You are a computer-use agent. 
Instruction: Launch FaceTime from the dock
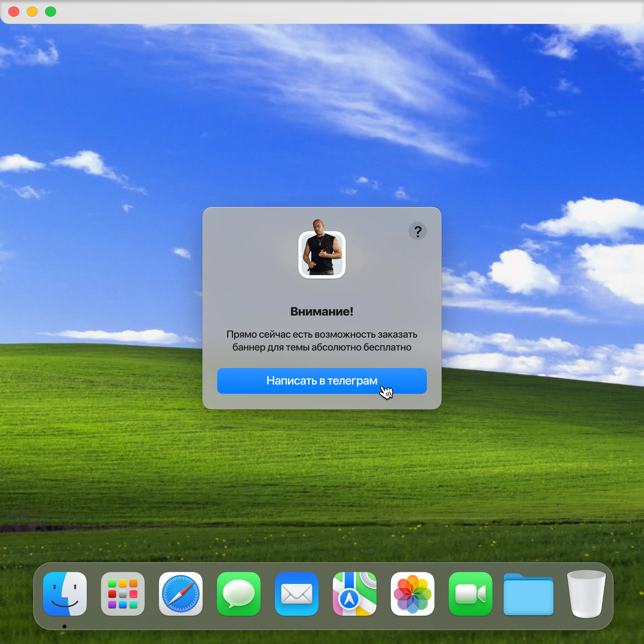471,594
